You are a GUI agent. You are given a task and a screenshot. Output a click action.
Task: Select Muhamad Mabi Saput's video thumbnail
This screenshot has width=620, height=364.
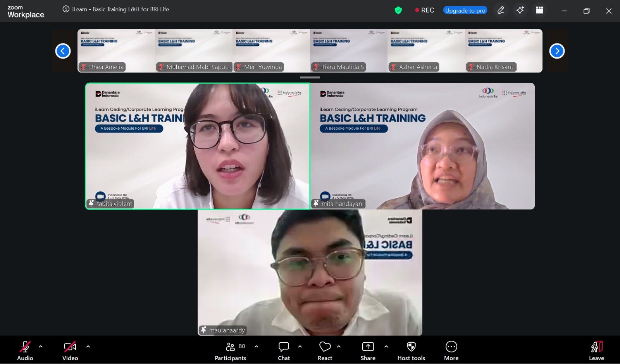[194, 51]
